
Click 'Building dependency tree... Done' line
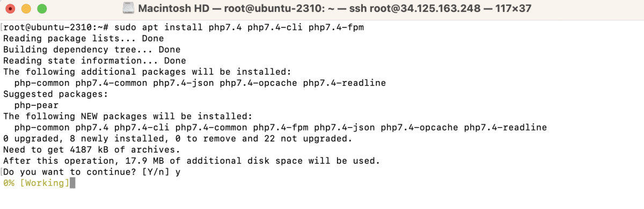click(92, 50)
